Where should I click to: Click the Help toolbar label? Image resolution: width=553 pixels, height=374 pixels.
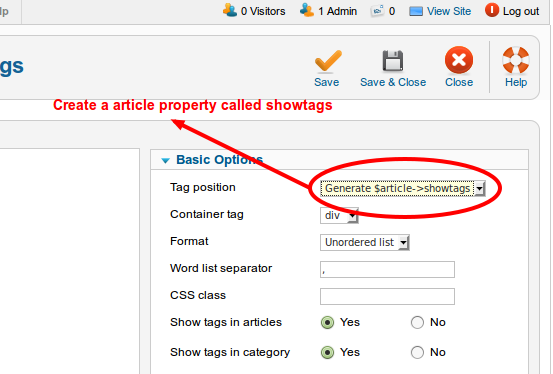tap(516, 82)
